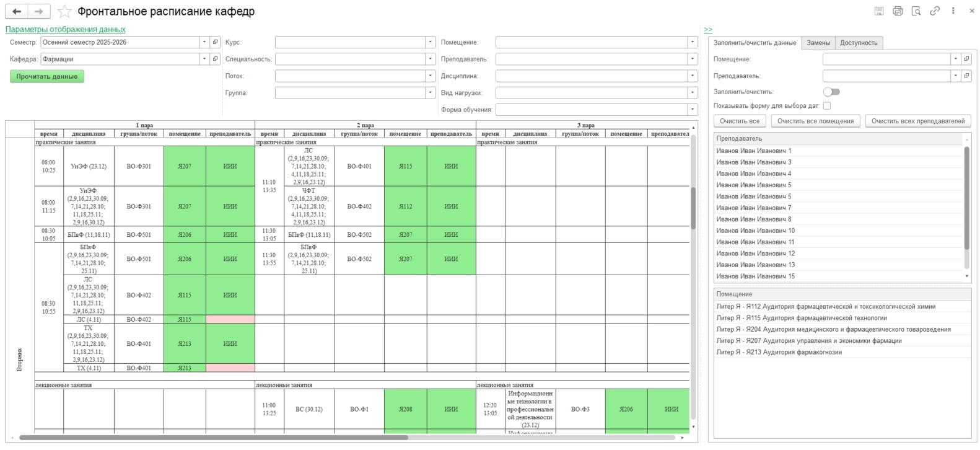980x450 pixels.
Task: Switch to the Замены tab
Action: pyautogui.click(x=818, y=43)
